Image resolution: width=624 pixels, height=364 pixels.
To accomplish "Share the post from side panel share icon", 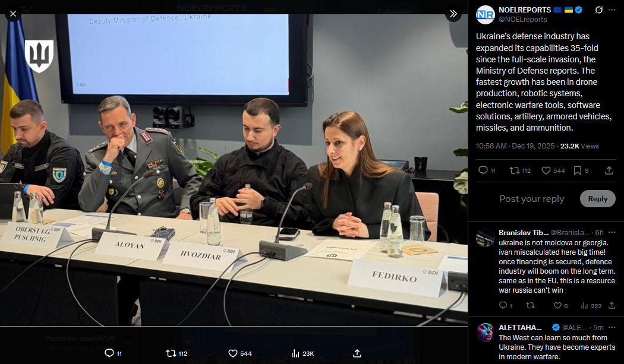I will pyautogui.click(x=609, y=170).
